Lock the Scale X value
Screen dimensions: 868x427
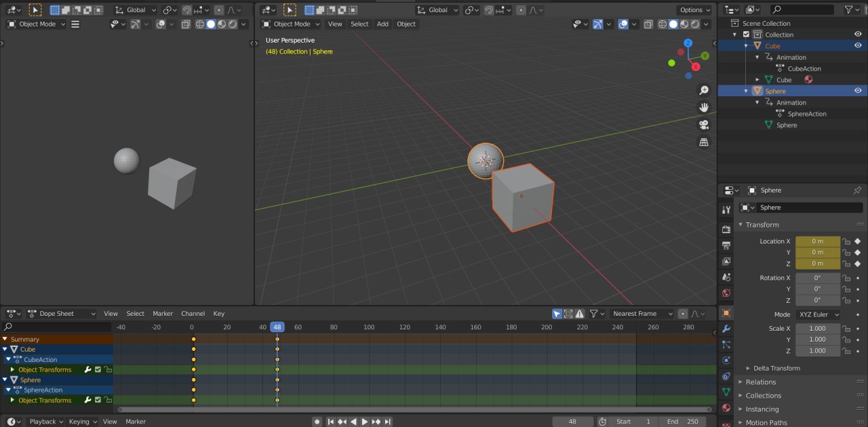tap(846, 329)
